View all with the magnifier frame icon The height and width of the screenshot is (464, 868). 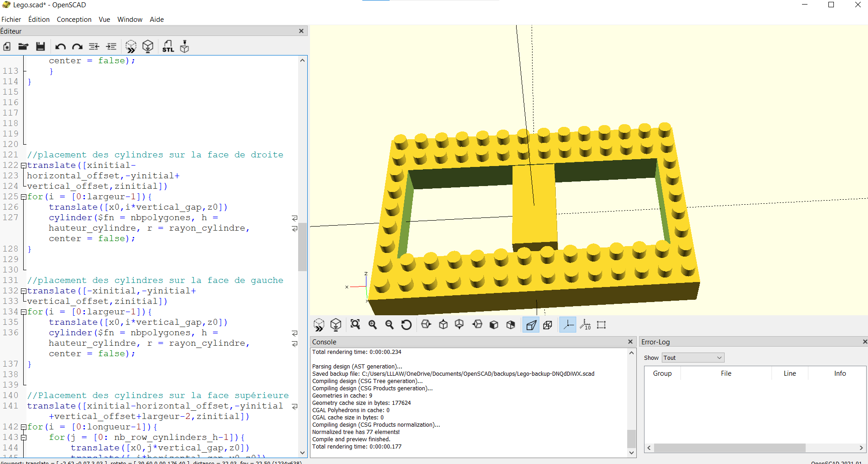[x=355, y=325]
